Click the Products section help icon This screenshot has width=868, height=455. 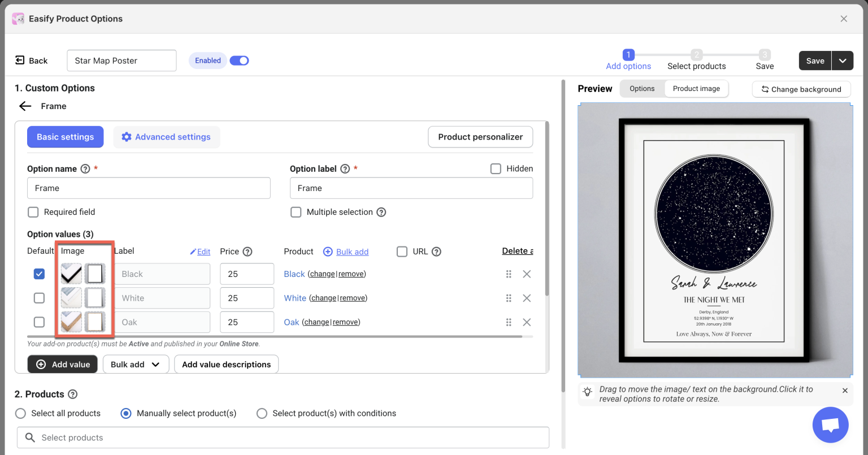pyautogui.click(x=73, y=395)
